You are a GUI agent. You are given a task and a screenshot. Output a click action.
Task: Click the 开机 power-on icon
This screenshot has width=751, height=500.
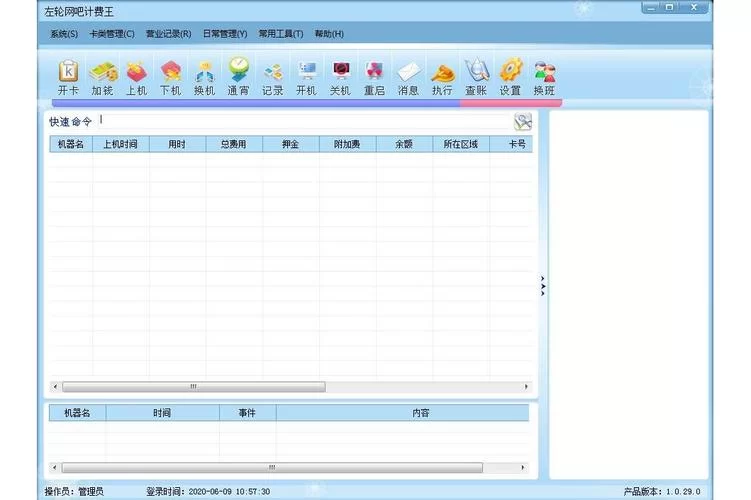pos(306,77)
